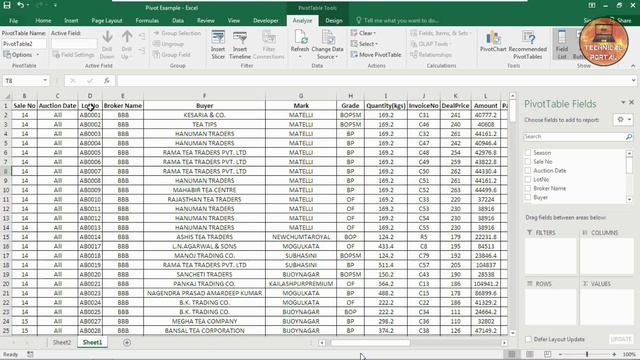This screenshot has width=640, height=360.
Task: Open the Options dropdown under PivotTable Name
Action: point(22,55)
